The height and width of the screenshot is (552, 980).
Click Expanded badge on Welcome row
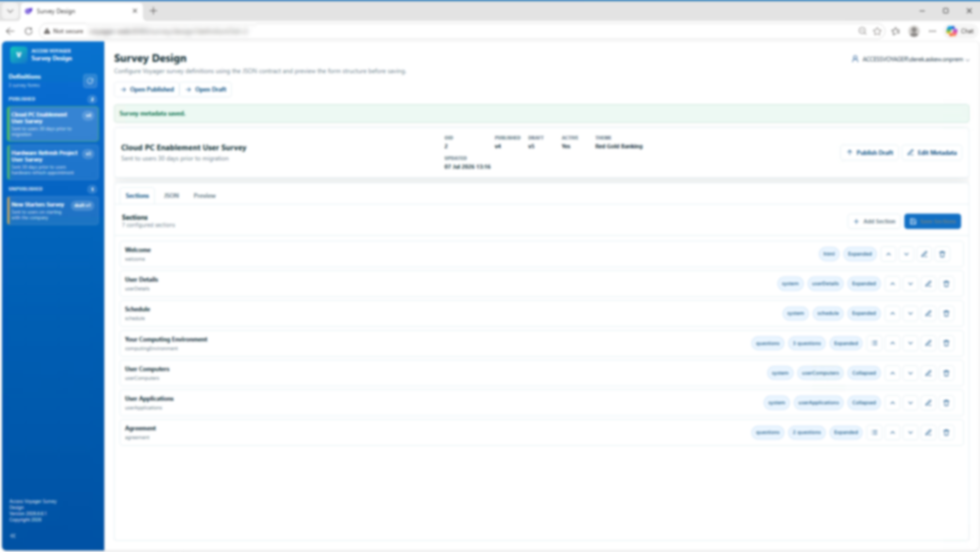(860, 254)
